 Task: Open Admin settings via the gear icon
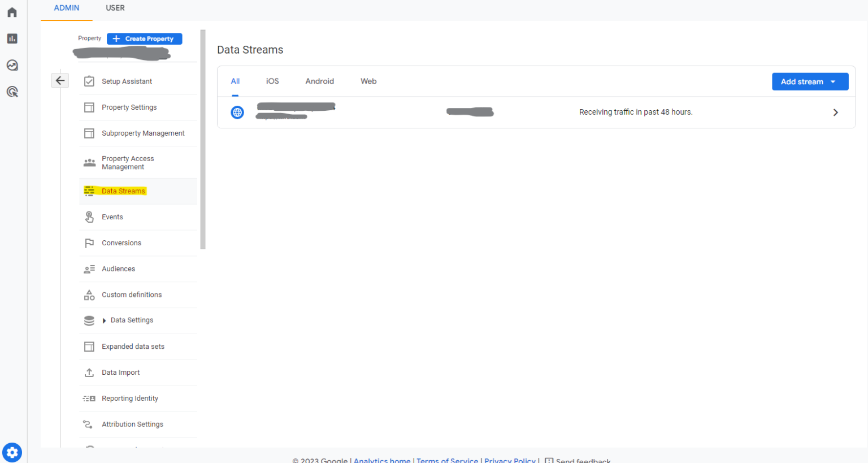[x=12, y=452]
